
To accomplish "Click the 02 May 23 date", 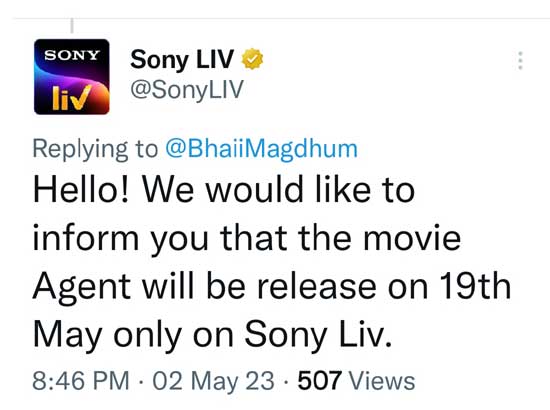I will pyautogui.click(x=213, y=381).
